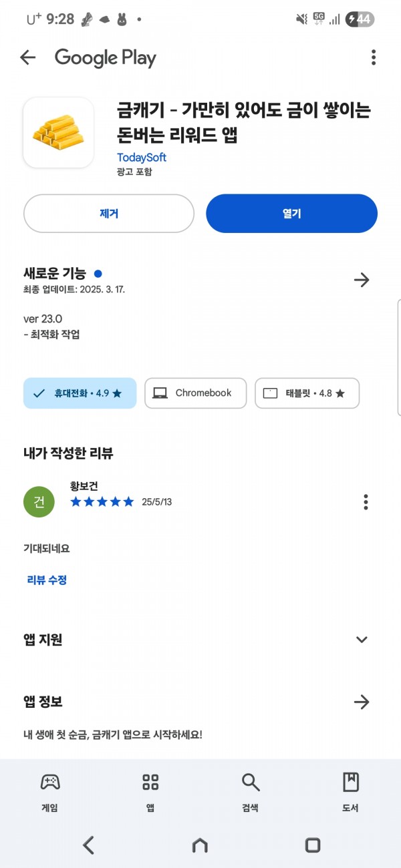Select the 휴대전화 4.9 rating chip
Screen dimensions: 401x868
[x=80, y=393]
